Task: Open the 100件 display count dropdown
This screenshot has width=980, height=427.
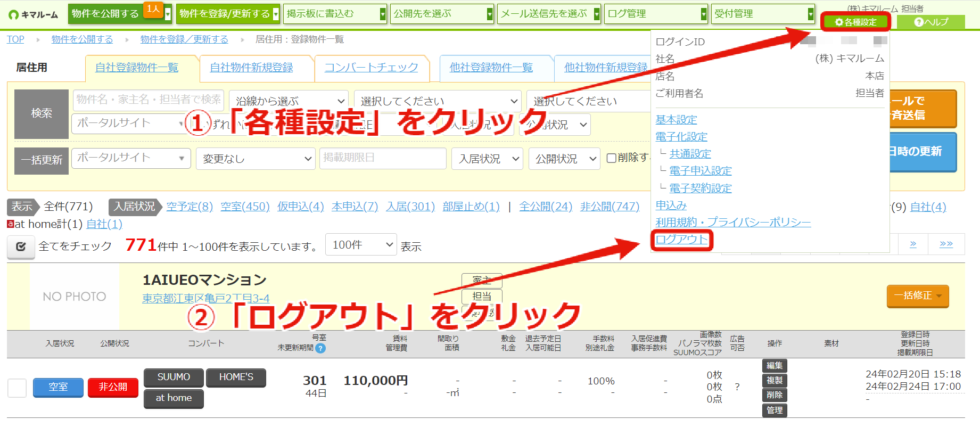Action: pyautogui.click(x=361, y=245)
